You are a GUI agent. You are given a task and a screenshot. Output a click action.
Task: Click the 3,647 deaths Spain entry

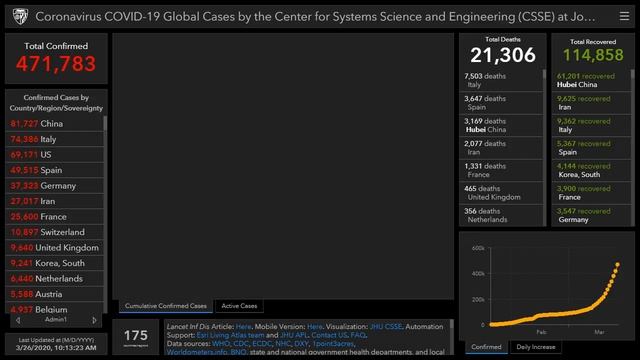tap(501, 103)
